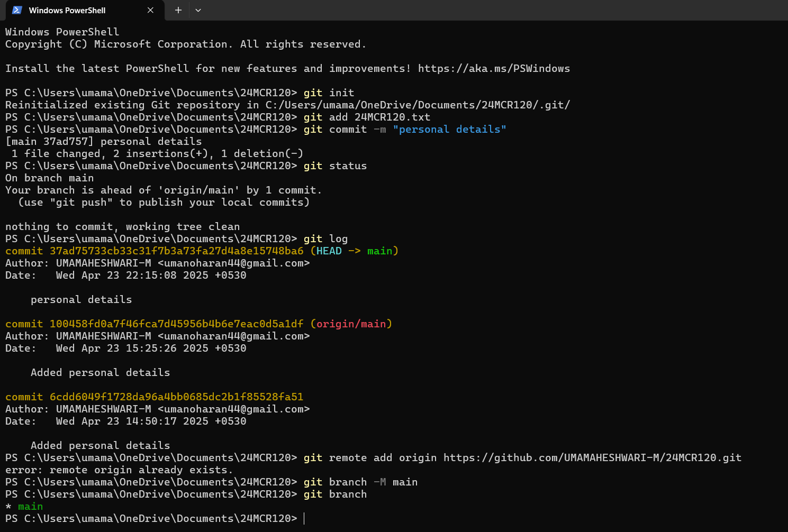
Task: Place cursor at the final empty prompt line
Action: (x=305, y=518)
